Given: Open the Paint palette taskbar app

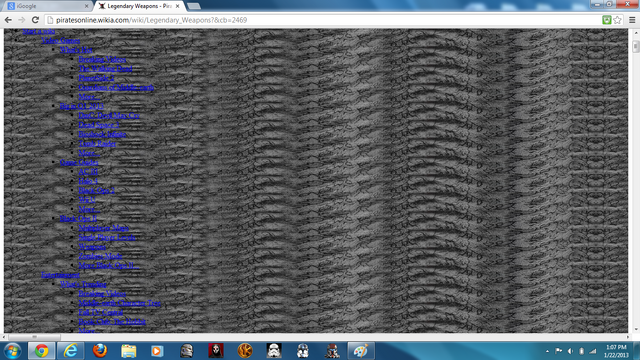Looking at the screenshot, I should (360, 351).
